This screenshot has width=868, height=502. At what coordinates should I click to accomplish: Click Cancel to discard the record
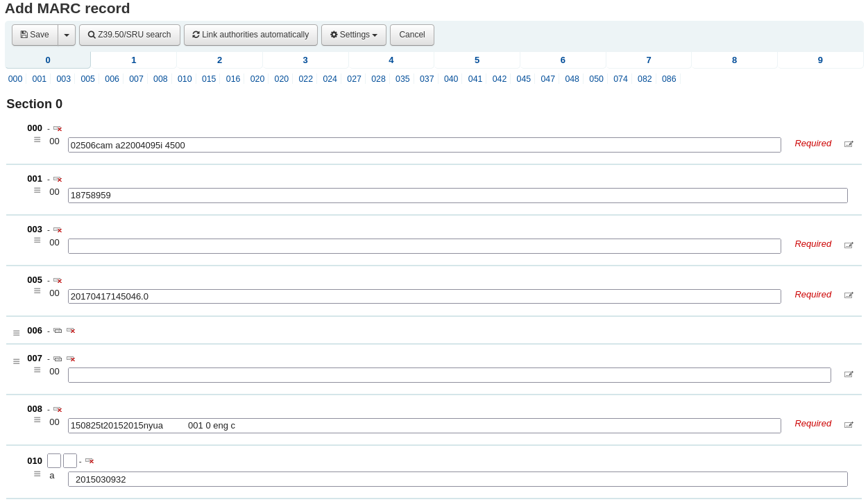(411, 35)
